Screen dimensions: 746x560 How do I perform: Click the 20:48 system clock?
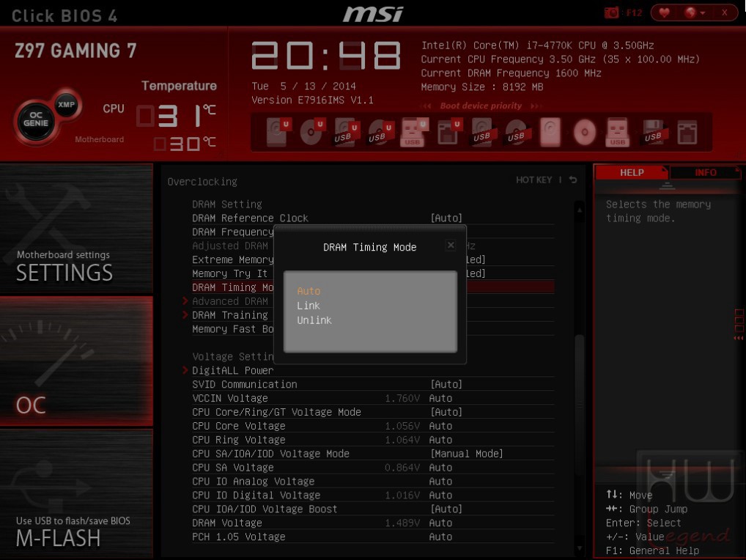[x=326, y=56]
